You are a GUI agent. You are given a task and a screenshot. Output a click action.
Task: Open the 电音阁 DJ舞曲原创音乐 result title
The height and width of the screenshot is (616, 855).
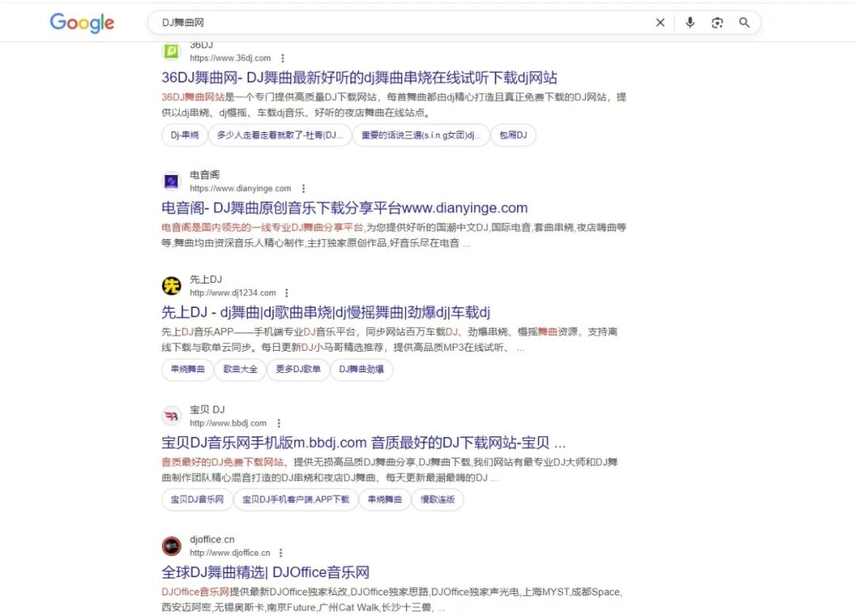tap(344, 208)
